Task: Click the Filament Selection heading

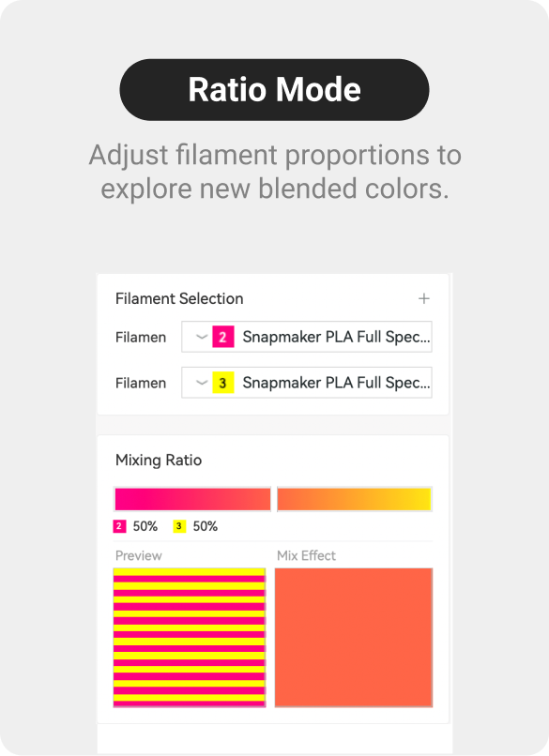Action: [179, 299]
